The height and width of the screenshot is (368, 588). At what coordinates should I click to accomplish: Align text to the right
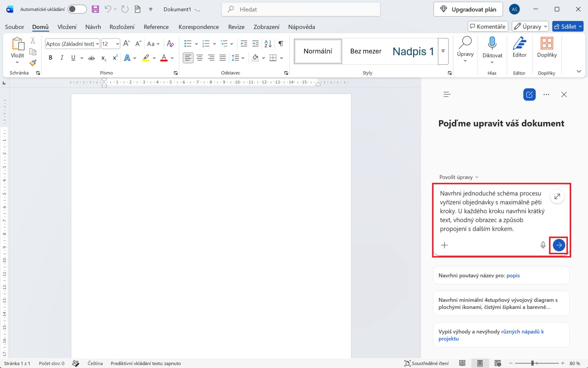(211, 58)
